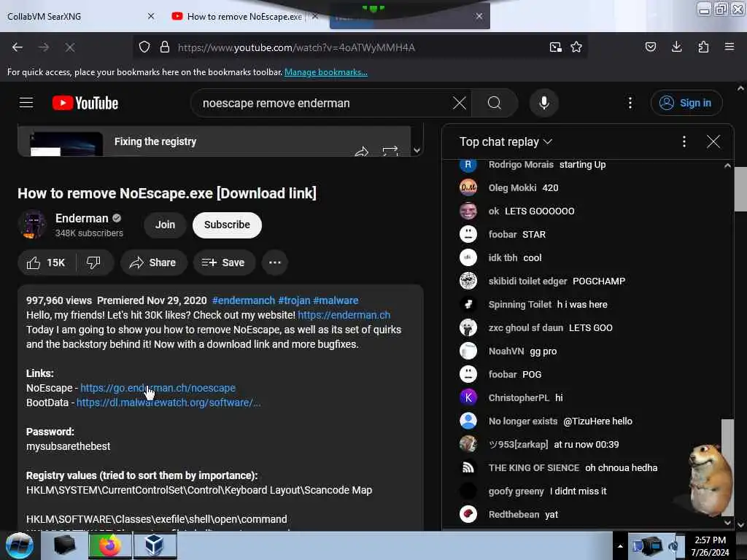Go to the YouTube home logo
Screen dimensions: 747x560
pos(85,103)
